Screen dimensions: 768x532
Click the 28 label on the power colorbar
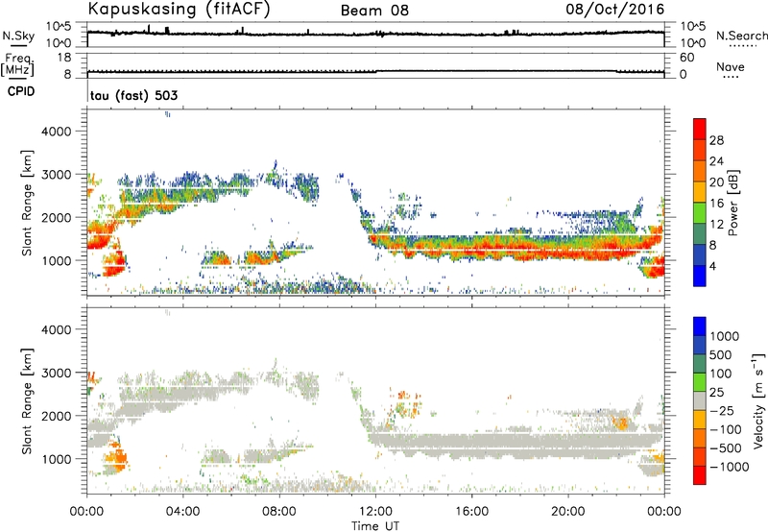click(x=716, y=140)
